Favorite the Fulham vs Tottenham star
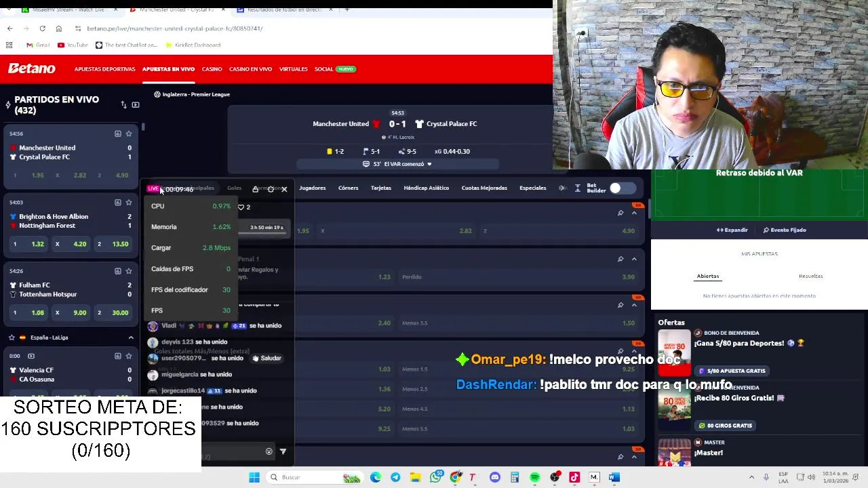This screenshot has width=868, height=488. [x=129, y=270]
